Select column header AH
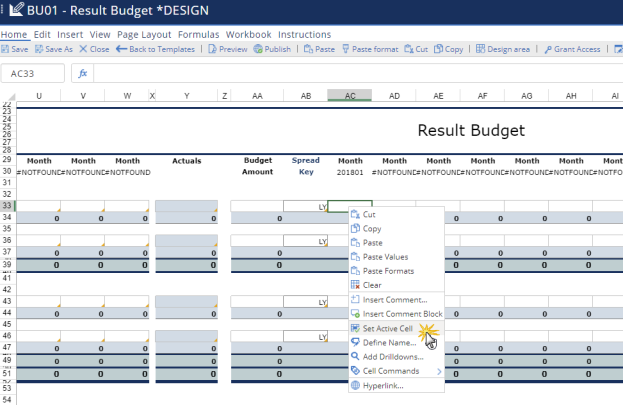Viewport: 623px width, 405px height. (x=571, y=96)
